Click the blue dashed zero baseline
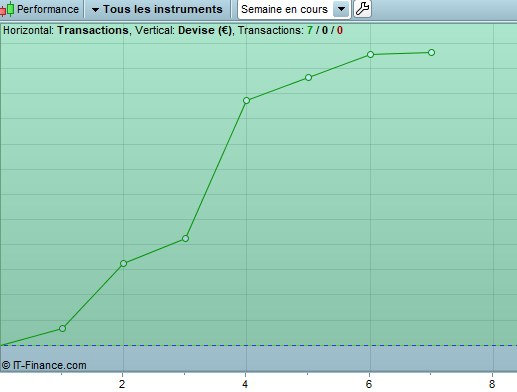The height and width of the screenshot is (392, 517). [x=258, y=345]
